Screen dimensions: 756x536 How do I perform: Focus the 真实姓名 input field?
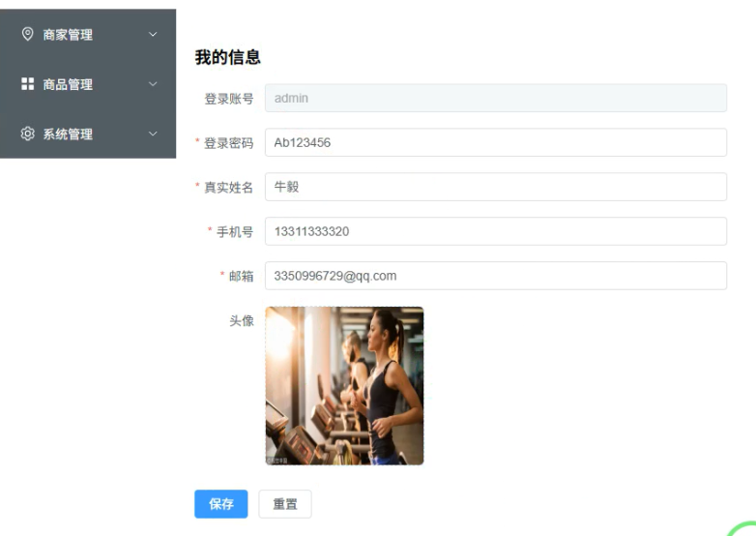pyautogui.click(x=496, y=187)
